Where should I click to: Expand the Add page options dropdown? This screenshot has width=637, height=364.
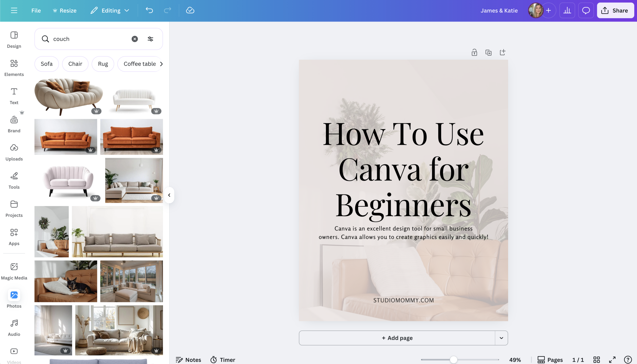point(501,338)
